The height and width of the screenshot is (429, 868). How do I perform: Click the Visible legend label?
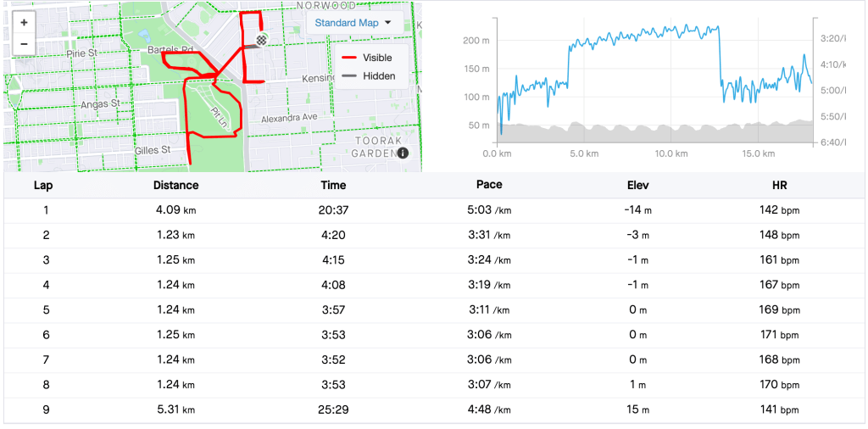pyautogui.click(x=377, y=58)
